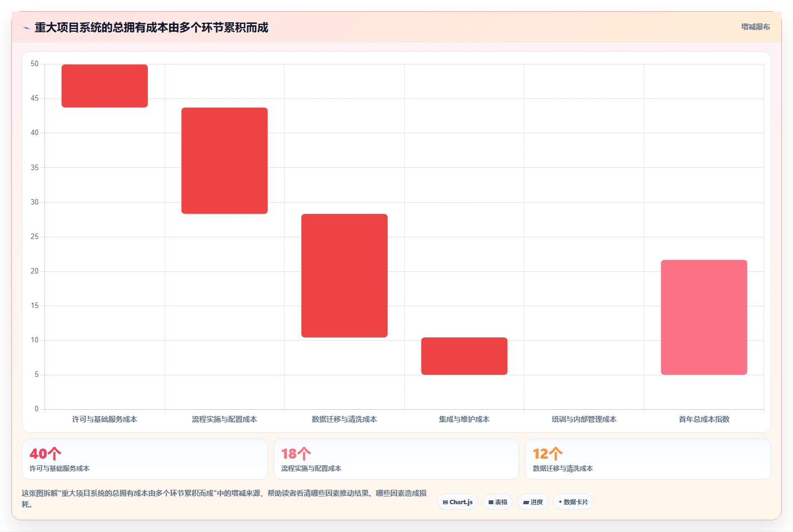The image size is (793, 532).
Task: Click y-axis value 0
Action: (37, 409)
